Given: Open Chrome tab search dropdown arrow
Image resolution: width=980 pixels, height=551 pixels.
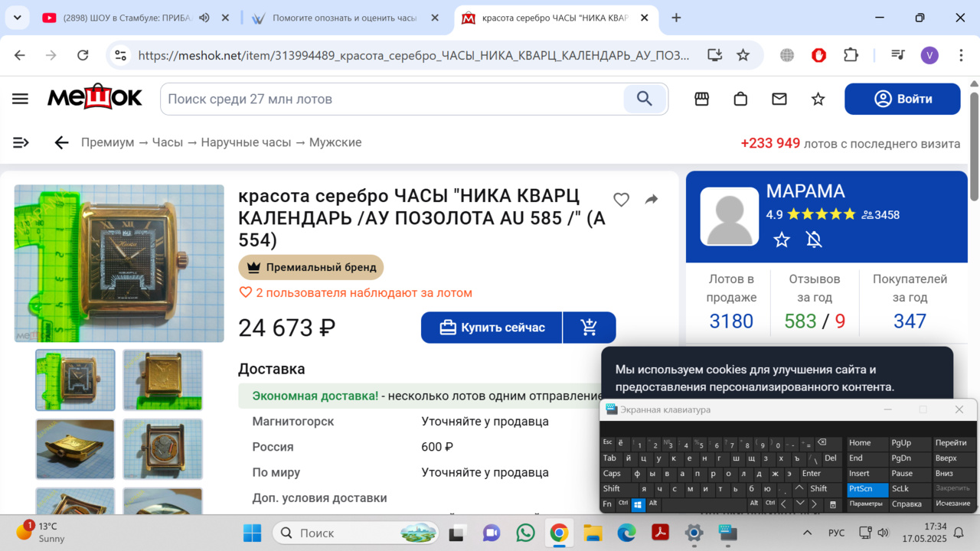Looking at the screenshot, I should (17, 18).
